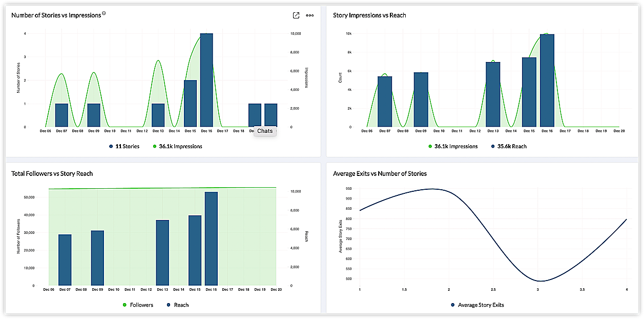Click the Dec 09 bar in Total Followers chart
Viewport: 644px width, 319px height.
(x=97, y=258)
